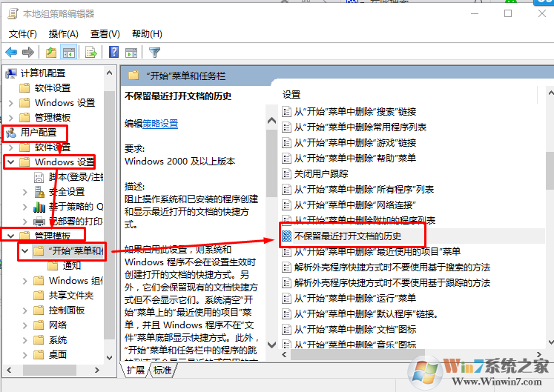Click the 通知 folder icon
This screenshot has height=392, width=554.
click(x=53, y=265)
